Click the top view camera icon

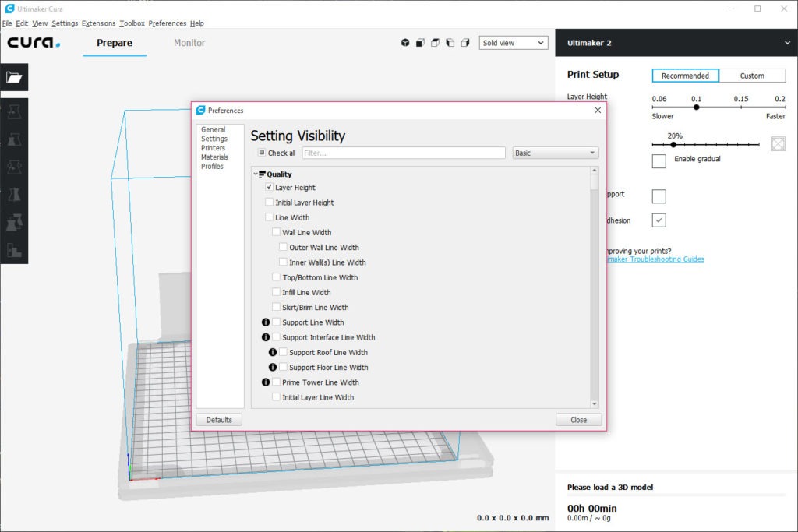[x=435, y=43]
